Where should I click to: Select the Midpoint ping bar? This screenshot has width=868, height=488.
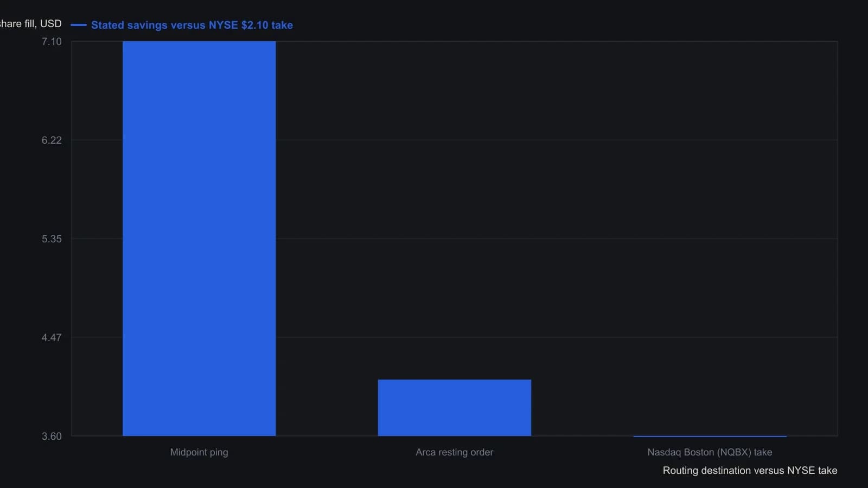tap(199, 239)
